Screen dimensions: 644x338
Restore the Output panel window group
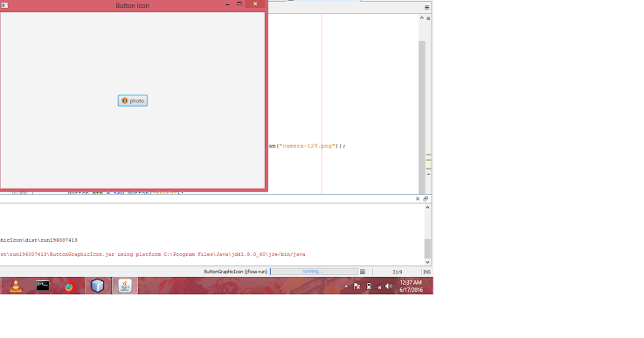[x=426, y=199]
